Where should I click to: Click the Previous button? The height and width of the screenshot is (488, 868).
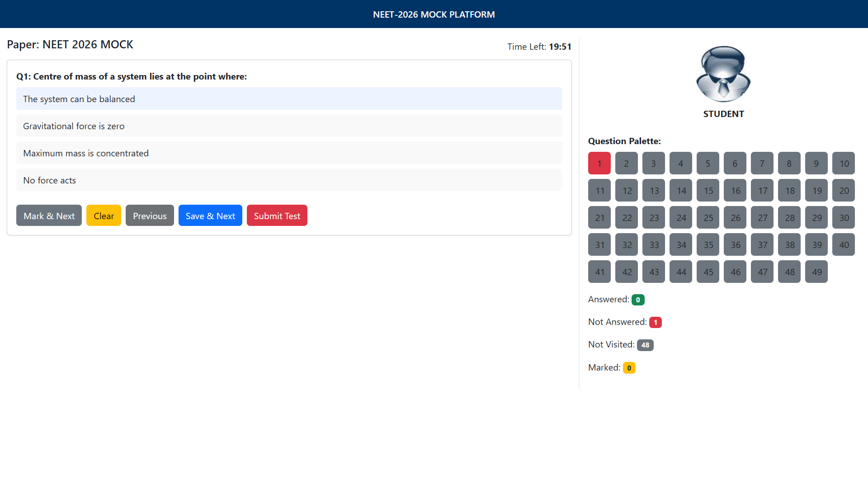pyautogui.click(x=150, y=216)
